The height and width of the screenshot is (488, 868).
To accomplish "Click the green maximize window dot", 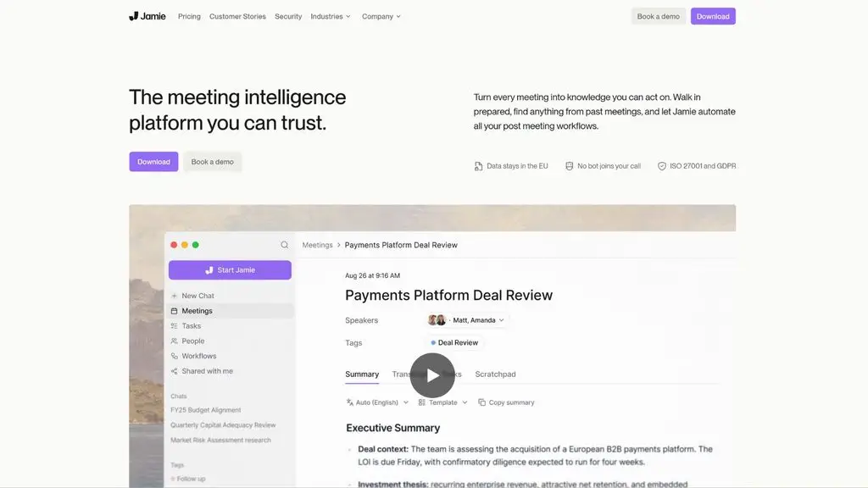I will tap(196, 245).
